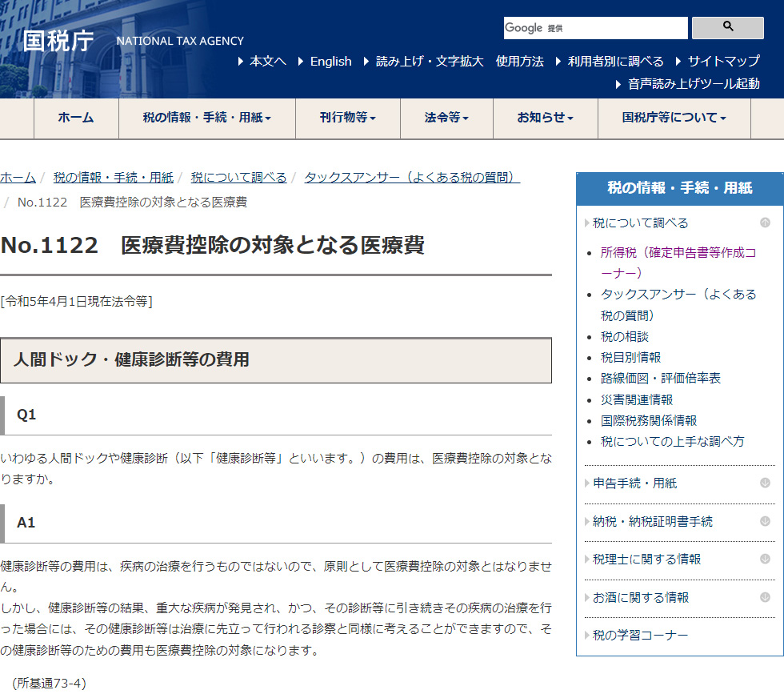Open 刊行物等 dropdown in navigation bar
The image size is (784, 698).
[x=347, y=118]
